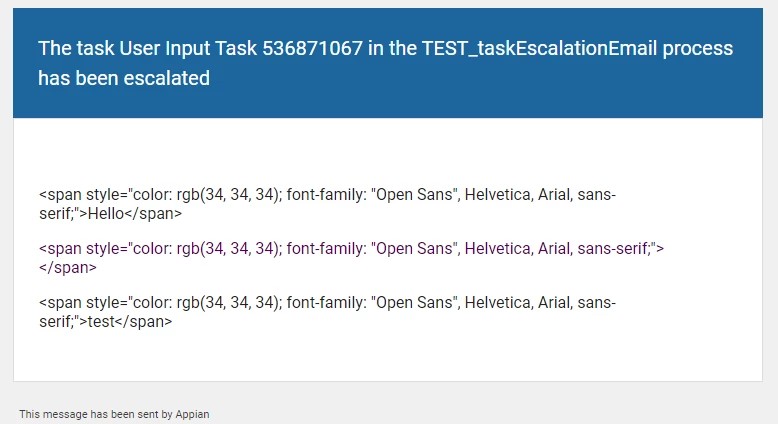Screen dimensions: 778x424
Task: Click the purple closing </span> tag
Action: [68, 267]
